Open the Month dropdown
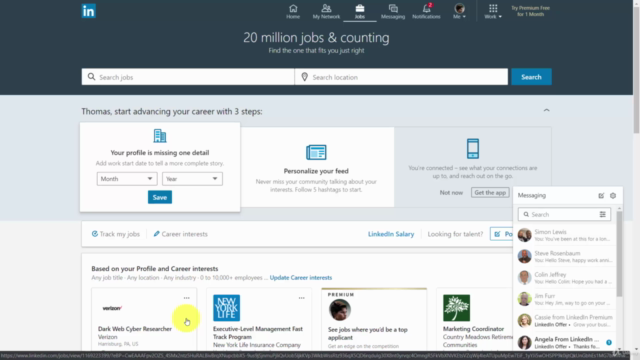The image size is (640, 360). [x=127, y=179]
